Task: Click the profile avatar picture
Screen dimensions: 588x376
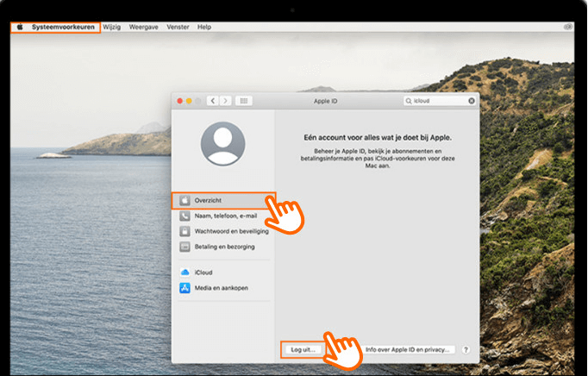Action: 222,143
